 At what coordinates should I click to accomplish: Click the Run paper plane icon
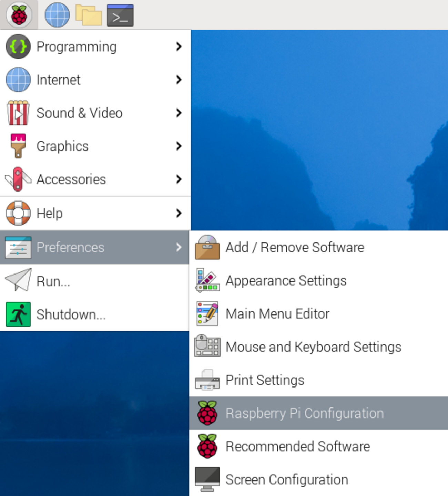click(18, 280)
